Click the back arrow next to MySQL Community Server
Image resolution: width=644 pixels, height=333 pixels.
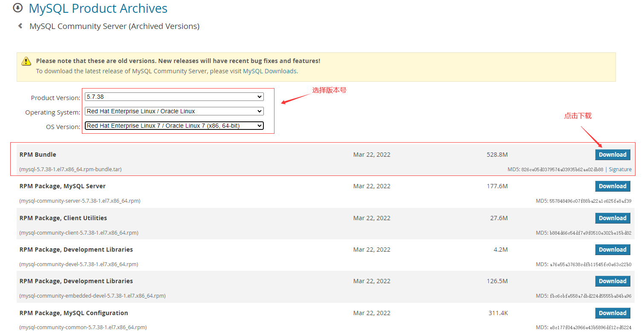point(20,26)
